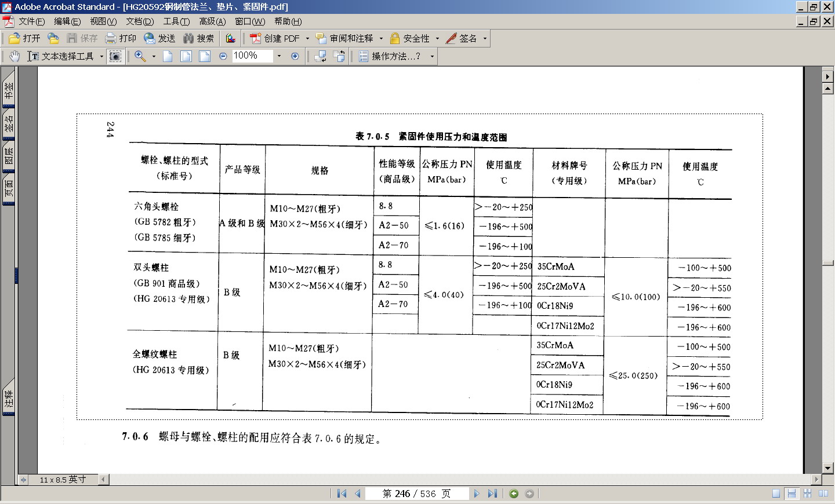Click the Fit Page icon
This screenshot has height=504, width=835.
click(186, 56)
